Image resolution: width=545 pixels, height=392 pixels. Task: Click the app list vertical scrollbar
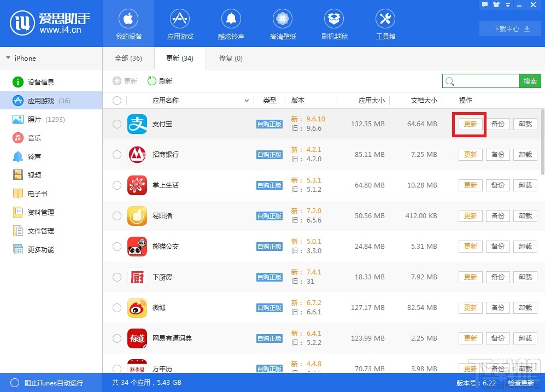pyautogui.click(x=543, y=143)
